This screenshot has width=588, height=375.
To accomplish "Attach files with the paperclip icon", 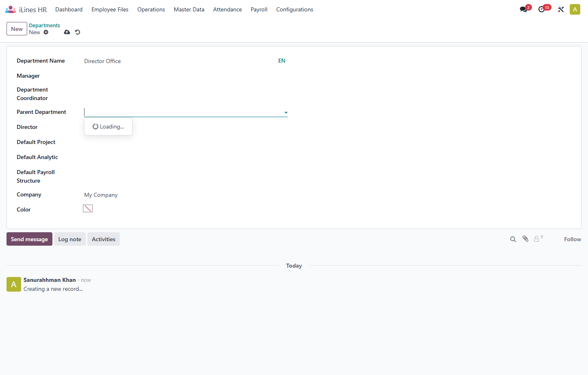I will click(x=525, y=239).
